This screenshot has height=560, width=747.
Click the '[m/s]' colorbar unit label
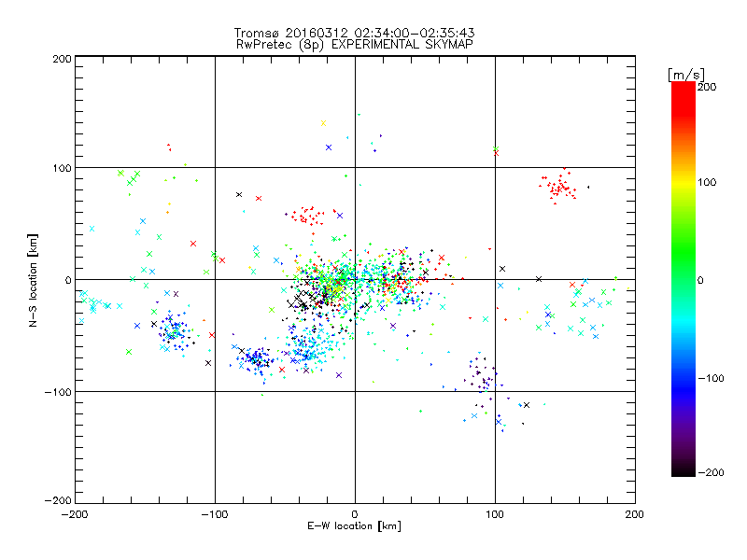(x=685, y=75)
